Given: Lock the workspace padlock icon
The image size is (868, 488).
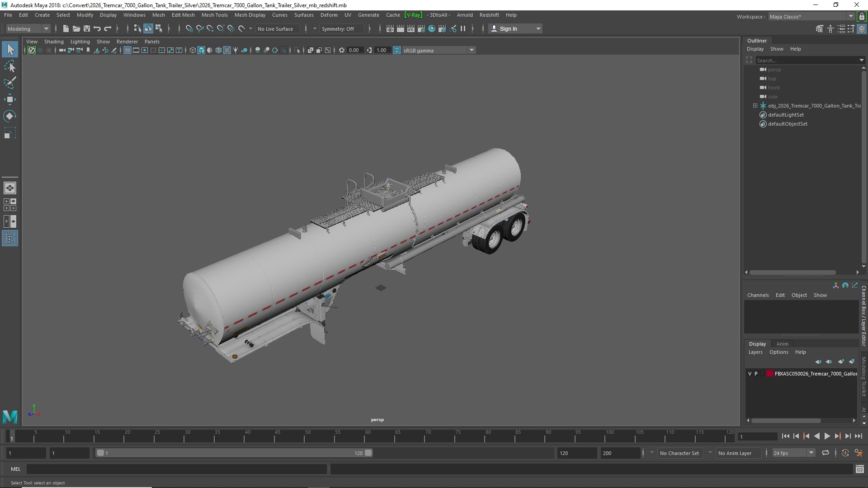Looking at the screenshot, I should 862,17.
